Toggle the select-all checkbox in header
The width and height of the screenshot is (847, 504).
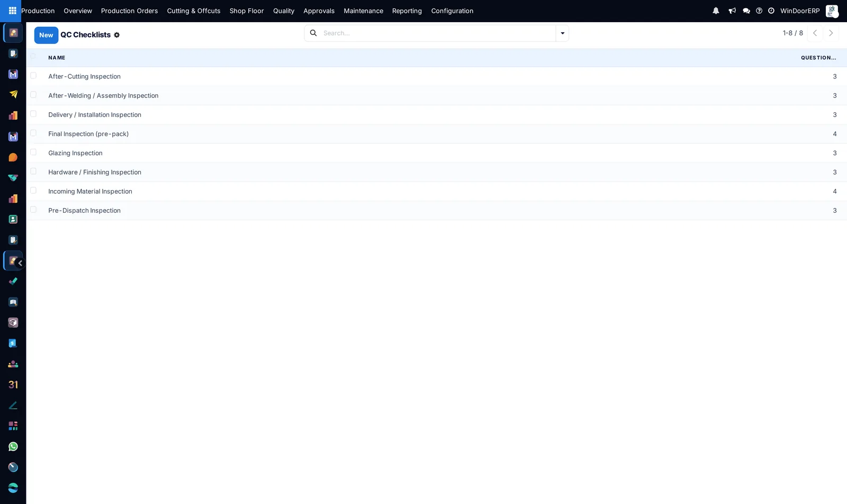click(x=33, y=57)
